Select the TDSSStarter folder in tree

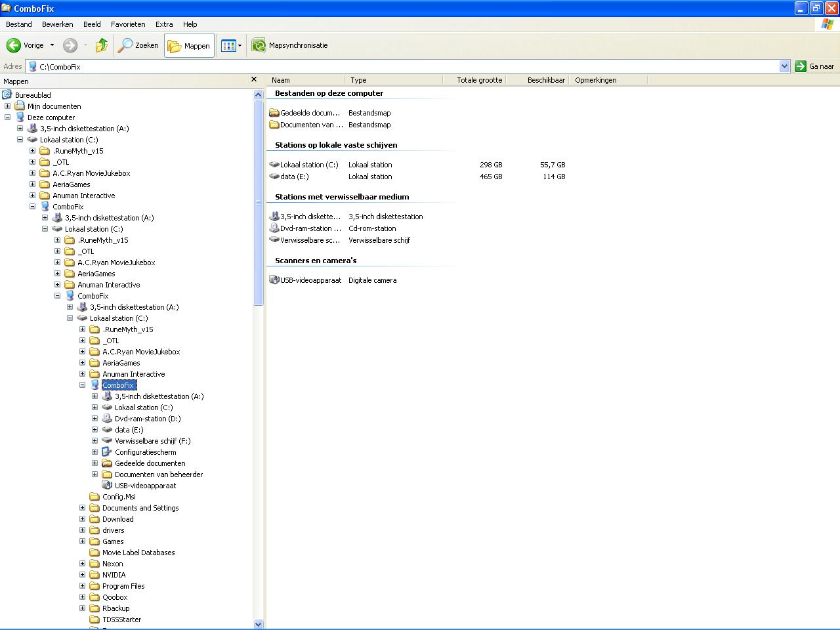(122, 619)
